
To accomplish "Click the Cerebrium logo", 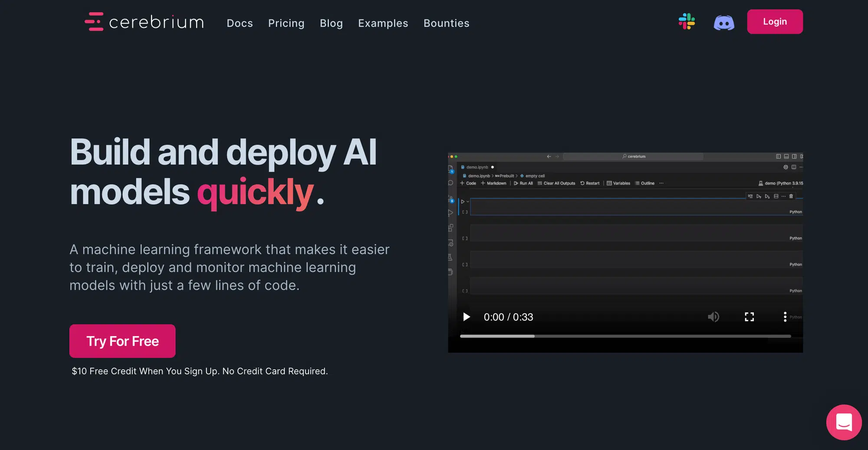I will (x=144, y=22).
